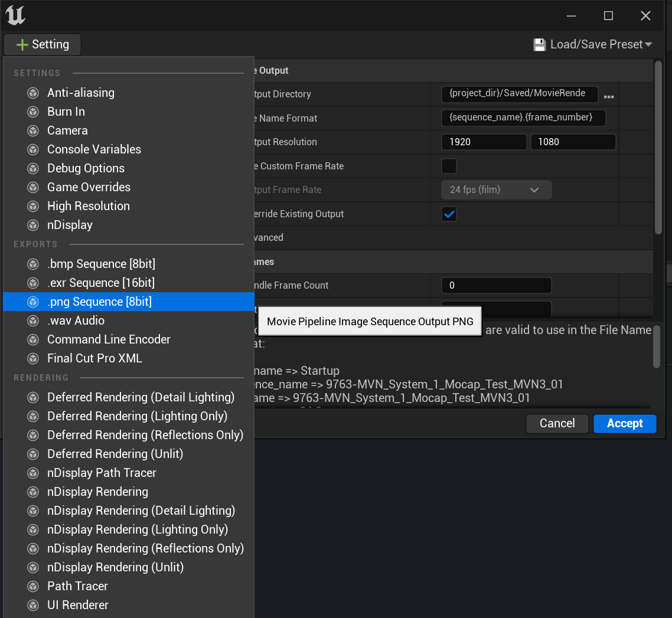Click the File Name Format field

click(x=523, y=118)
